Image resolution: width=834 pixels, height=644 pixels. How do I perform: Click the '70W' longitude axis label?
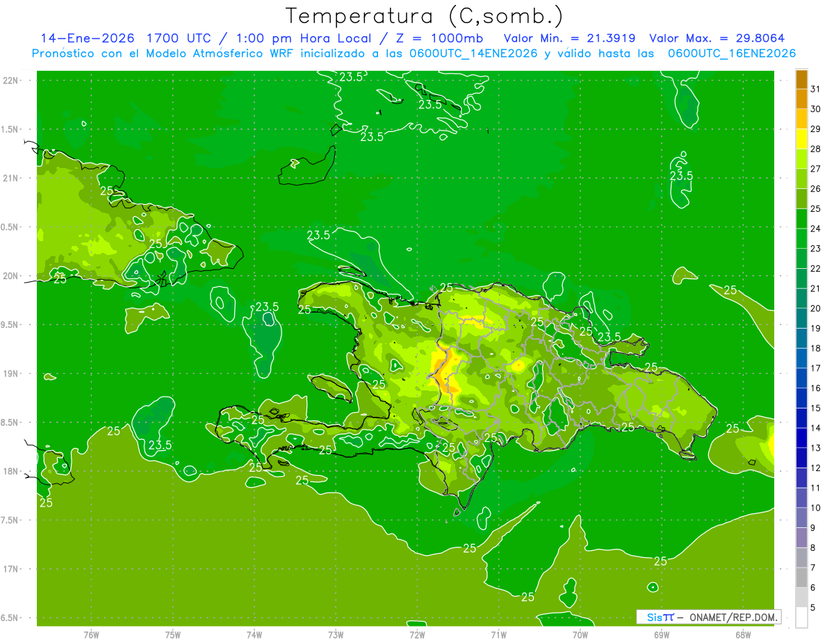point(580,634)
